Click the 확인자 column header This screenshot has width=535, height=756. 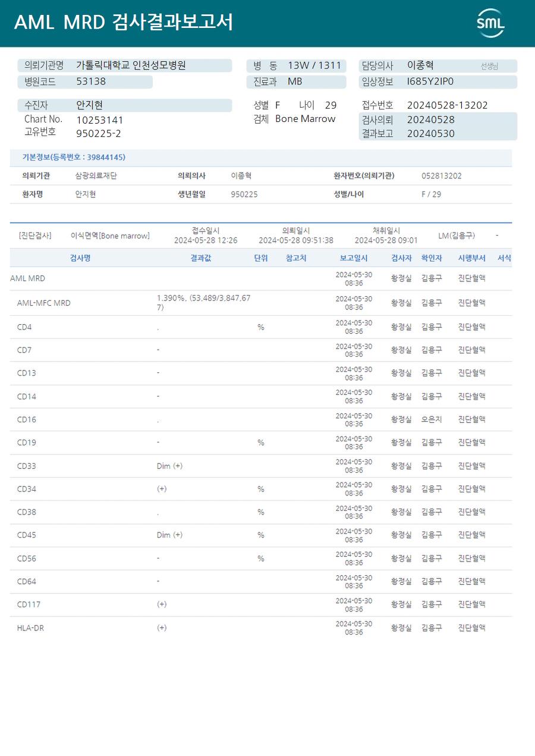tap(432, 258)
